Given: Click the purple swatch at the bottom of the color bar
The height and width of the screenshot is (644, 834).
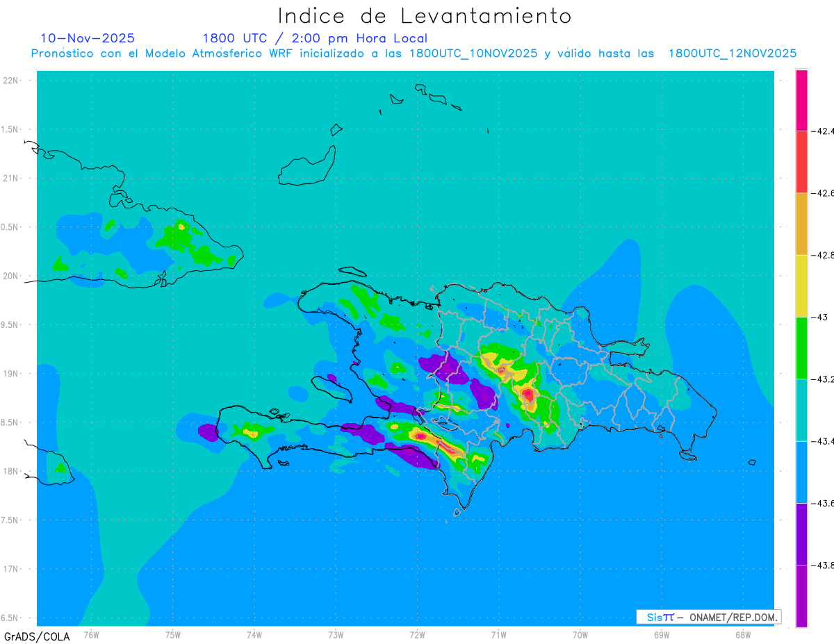Looking at the screenshot, I should [x=801, y=596].
